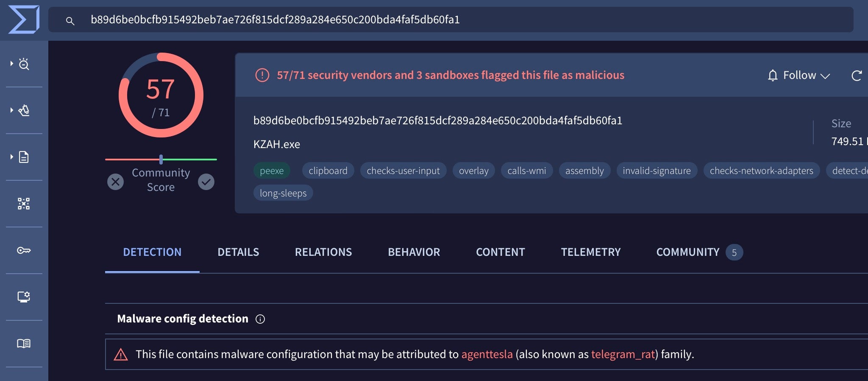Screen dimensions: 868x381
Task: Expand the Follow dropdown
Action: click(x=798, y=76)
